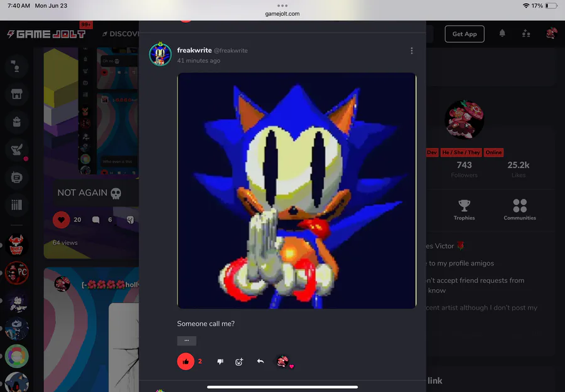Open the Sonic pixel art image

pos(296,191)
